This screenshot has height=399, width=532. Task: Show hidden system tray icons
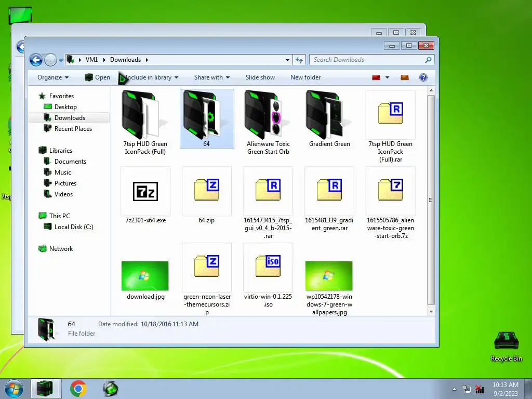point(454,390)
